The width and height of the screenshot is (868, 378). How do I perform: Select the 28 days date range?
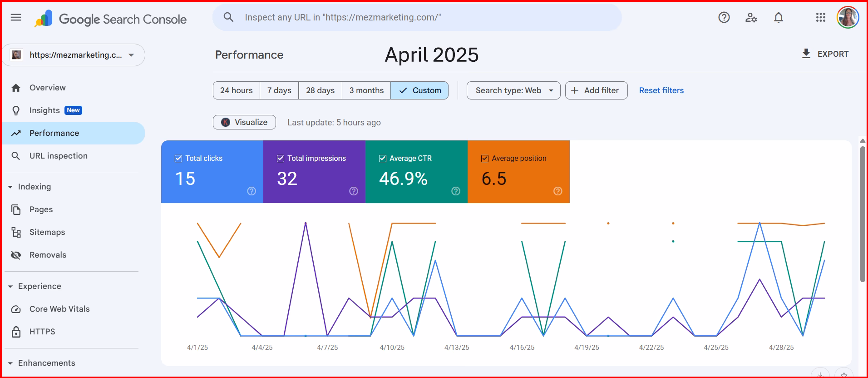321,90
